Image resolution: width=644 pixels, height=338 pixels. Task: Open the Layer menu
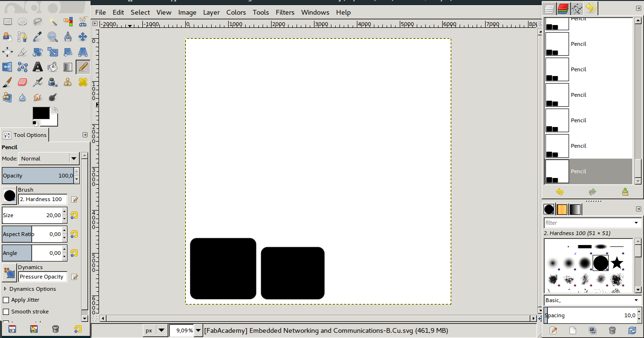[x=211, y=12]
